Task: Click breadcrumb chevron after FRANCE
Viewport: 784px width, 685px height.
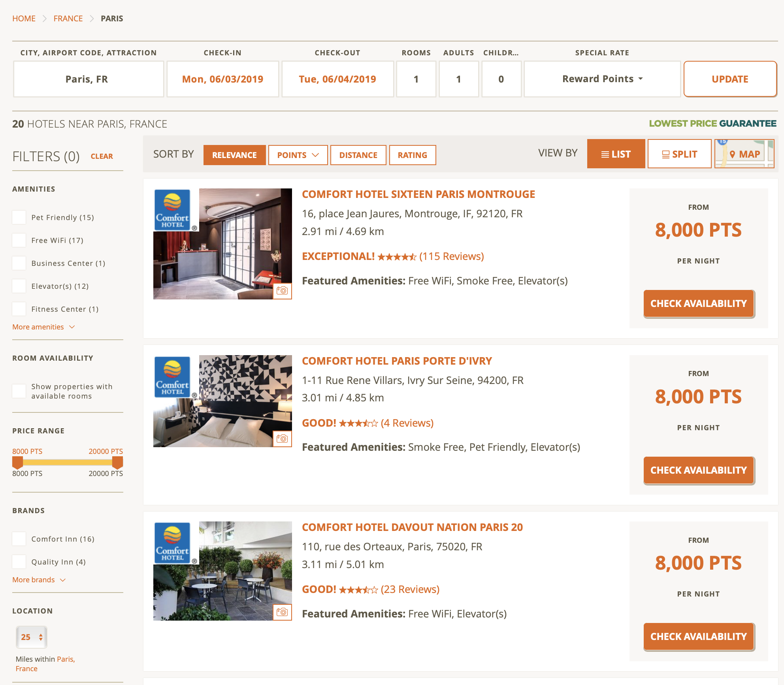Action: click(x=92, y=19)
